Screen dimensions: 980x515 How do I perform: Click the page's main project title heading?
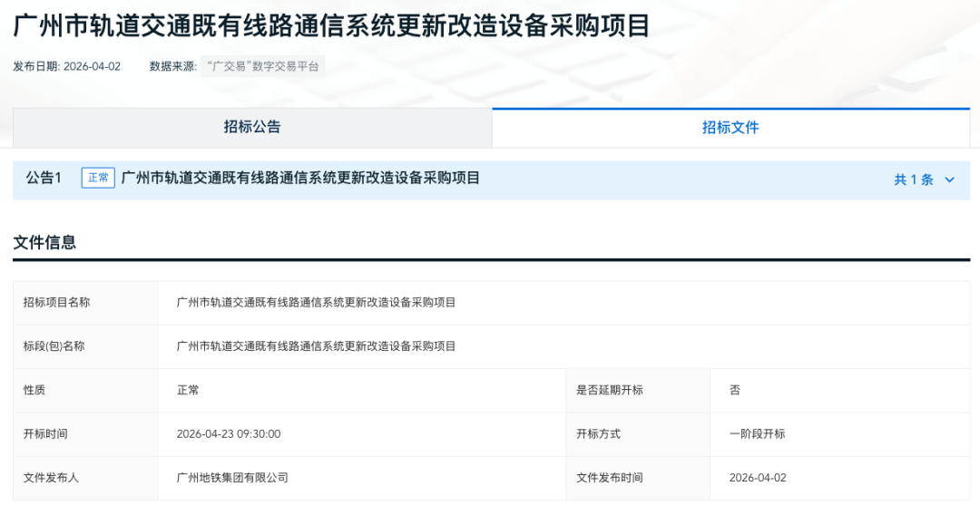pyautogui.click(x=331, y=25)
